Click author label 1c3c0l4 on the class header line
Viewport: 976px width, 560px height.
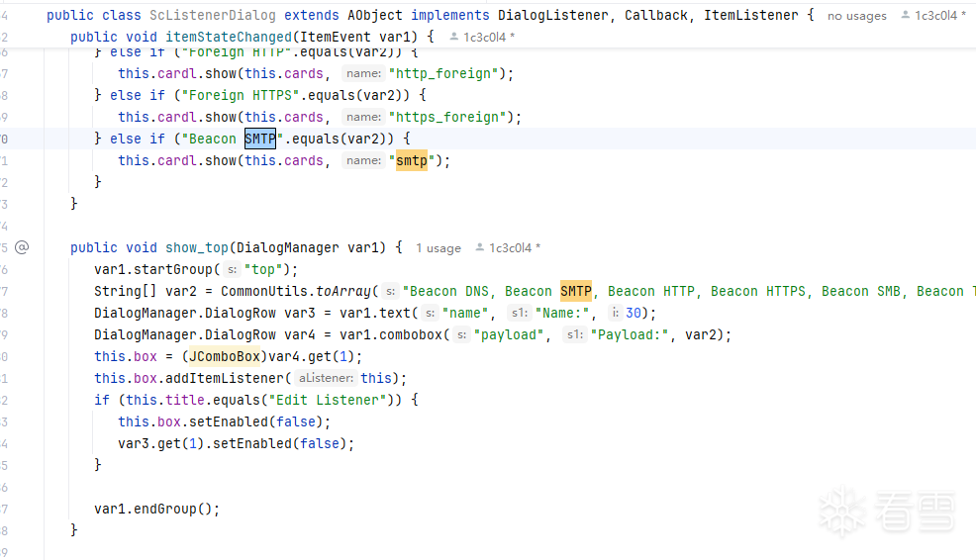coord(935,16)
